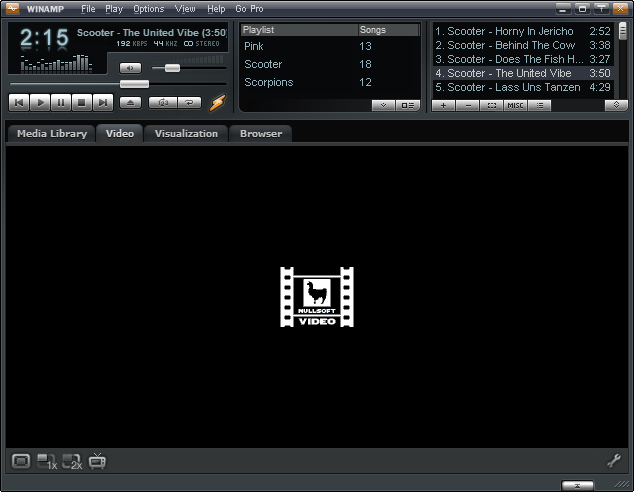Open the MISC playlist options button

click(515, 106)
